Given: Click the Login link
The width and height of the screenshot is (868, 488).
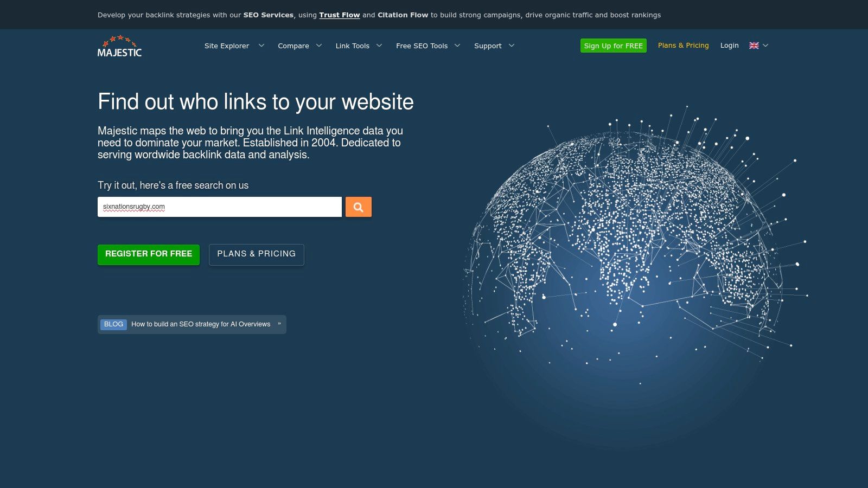Looking at the screenshot, I should click(730, 46).
